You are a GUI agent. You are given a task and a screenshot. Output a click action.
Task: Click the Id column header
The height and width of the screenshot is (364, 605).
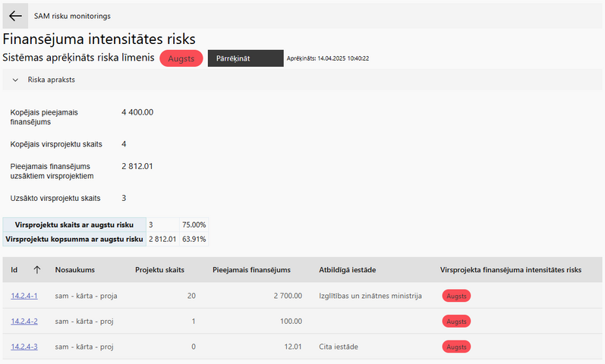click(14, 270)
